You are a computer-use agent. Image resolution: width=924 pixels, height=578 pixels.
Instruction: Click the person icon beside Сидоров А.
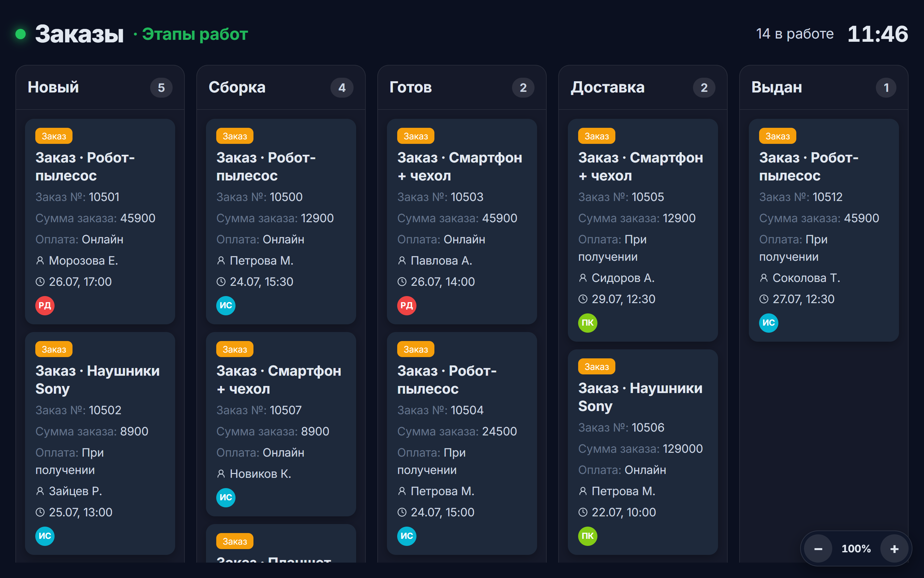(583, 278)
